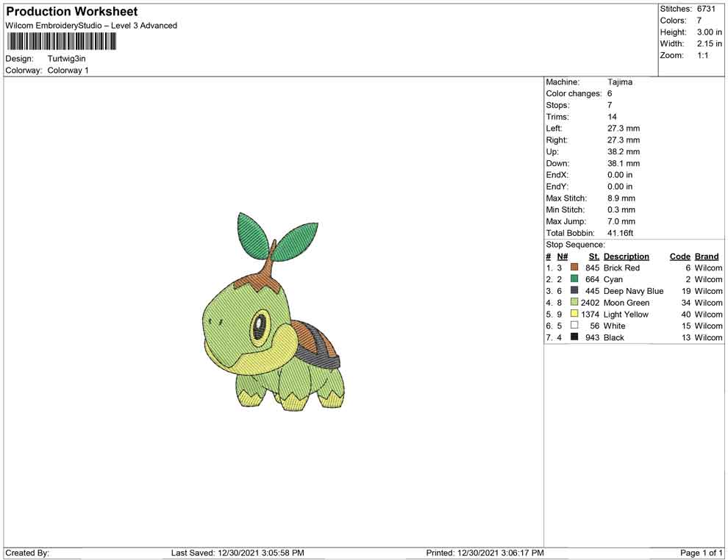Click the 'Cyan' description text
Image resolution: width=728 pixels, height=560 pixels.
[613, 279]
